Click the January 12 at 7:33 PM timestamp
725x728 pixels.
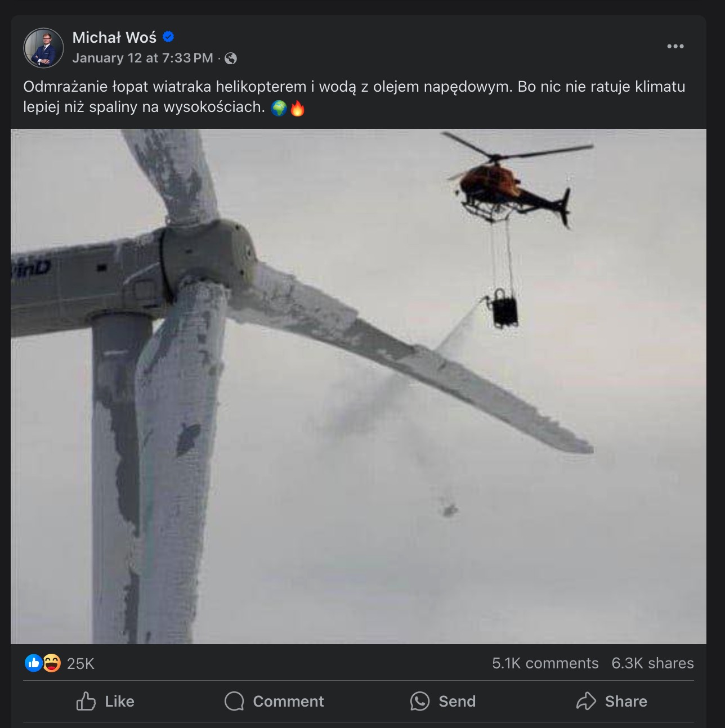[142, 58]
